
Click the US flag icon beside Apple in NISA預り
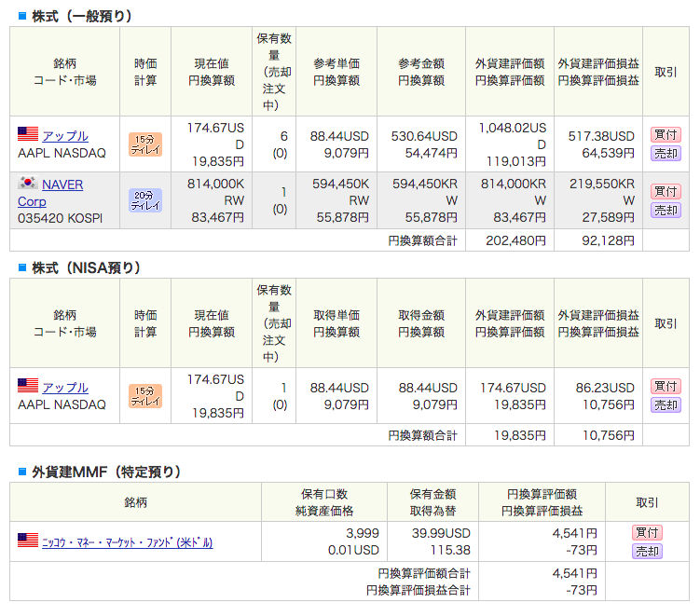(28, 385)
